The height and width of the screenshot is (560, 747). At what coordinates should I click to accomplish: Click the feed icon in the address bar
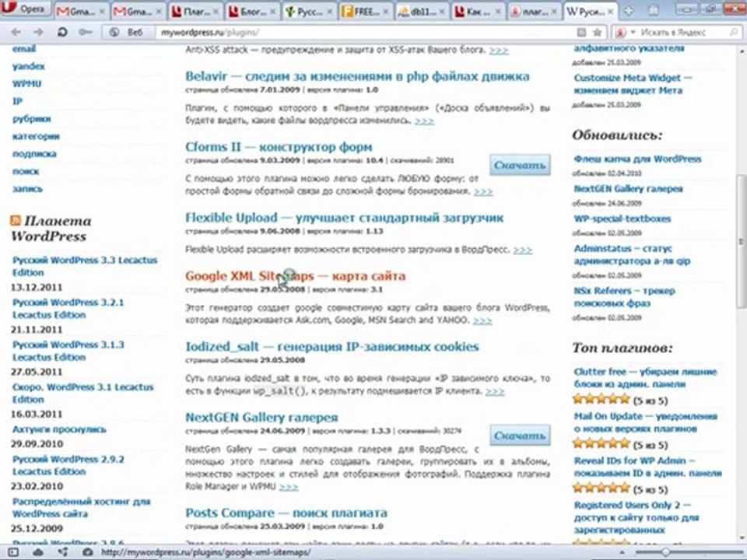(x=581, y=33)
